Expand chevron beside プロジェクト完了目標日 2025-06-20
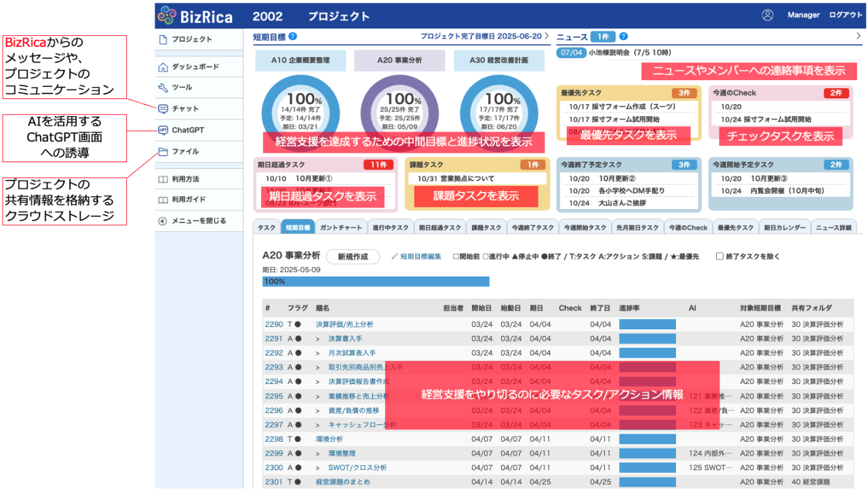 pos(547,37)
